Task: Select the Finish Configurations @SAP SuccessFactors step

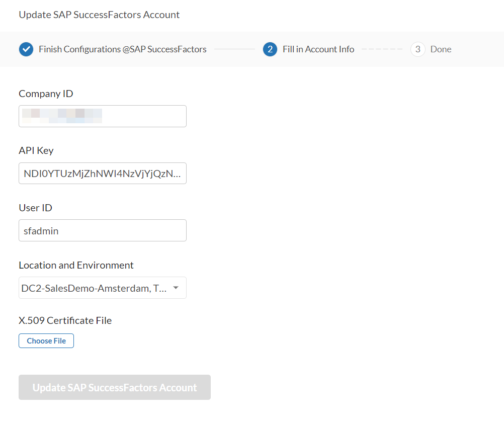Action: tap(122, 49)
